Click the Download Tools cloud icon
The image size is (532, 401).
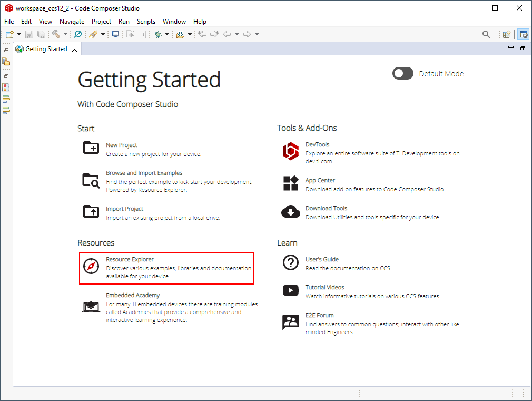pyautogui.click(x=291, y=212)
